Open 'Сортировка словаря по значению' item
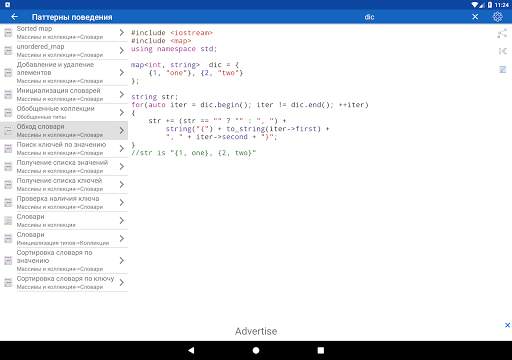The image size is (512, 360). click(64, 260)
